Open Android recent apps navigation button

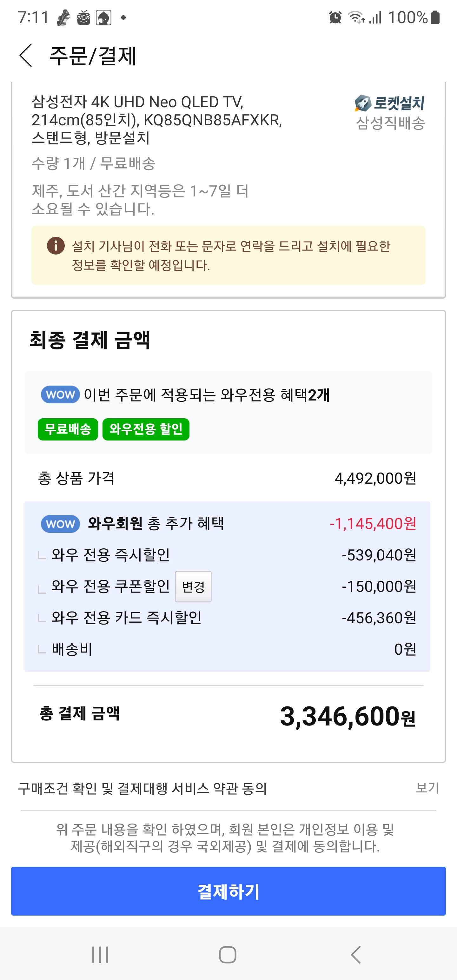(x=100, y=955)
